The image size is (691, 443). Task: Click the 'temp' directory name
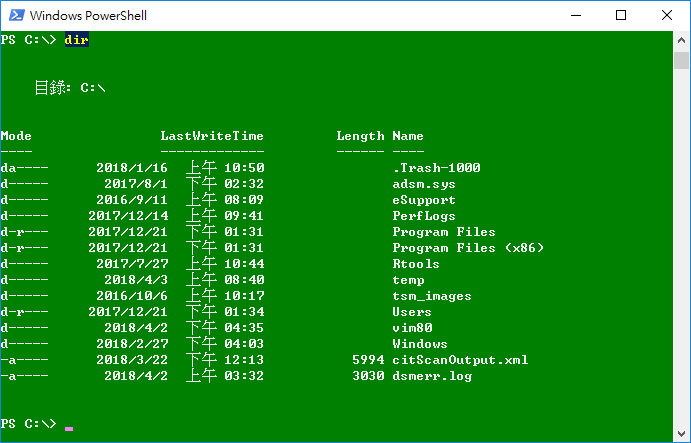point(409,280)
